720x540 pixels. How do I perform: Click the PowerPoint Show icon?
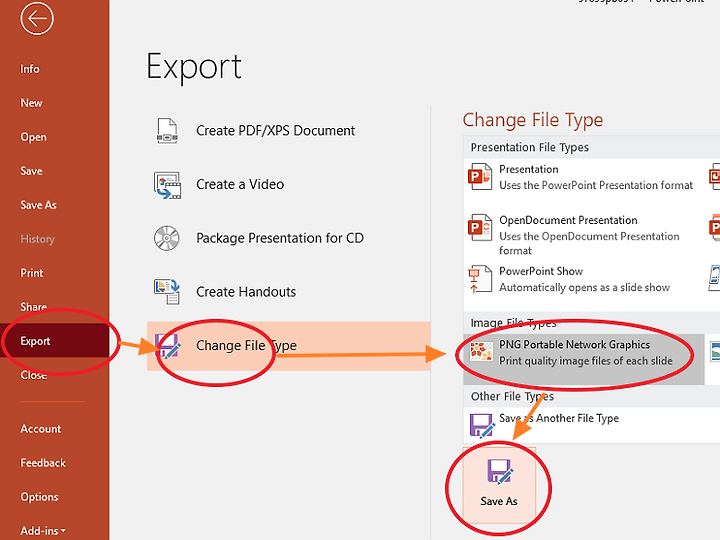point(480,279)
